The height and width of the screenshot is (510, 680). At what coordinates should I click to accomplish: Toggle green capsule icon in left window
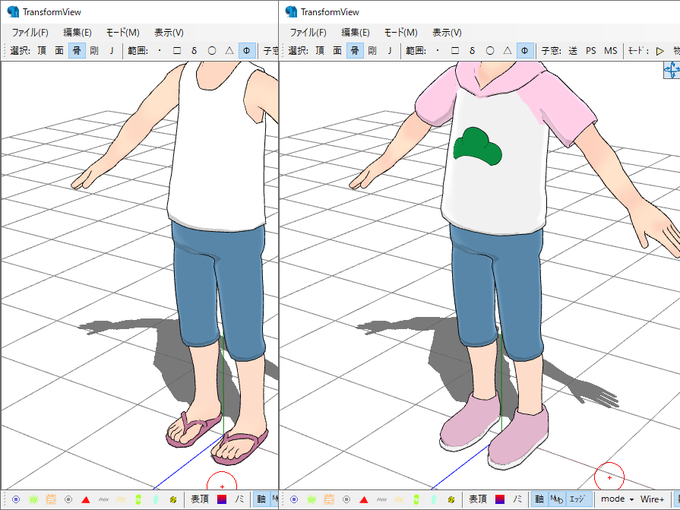pyautogui.click(x=138, y=500)
